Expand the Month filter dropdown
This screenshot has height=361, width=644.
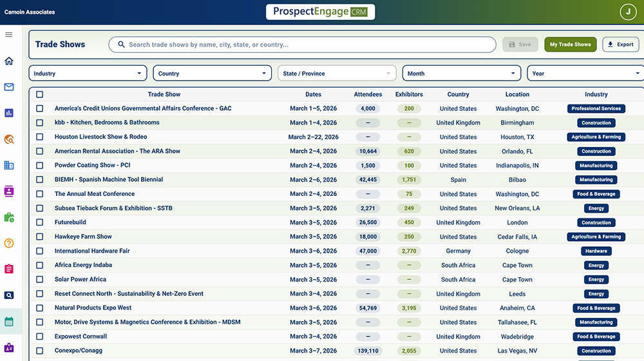pos(461,73)
